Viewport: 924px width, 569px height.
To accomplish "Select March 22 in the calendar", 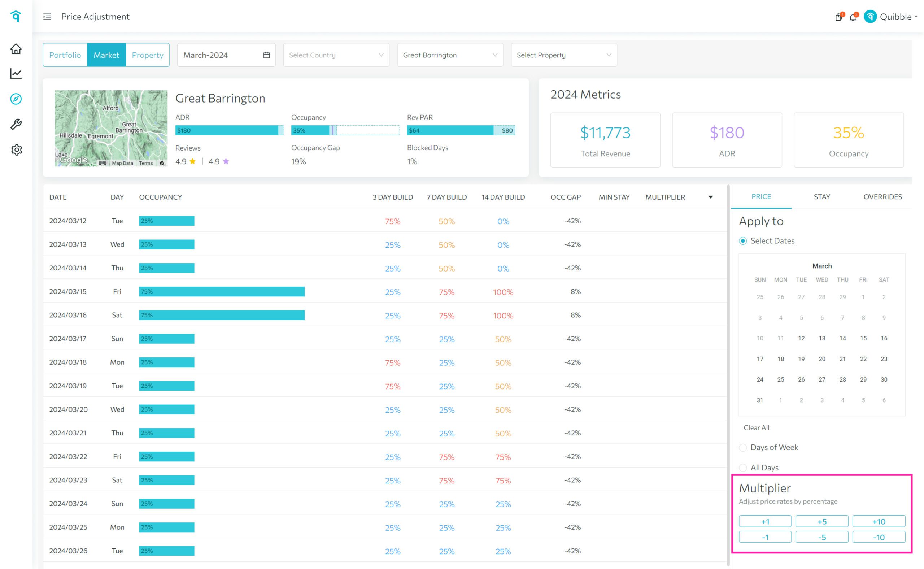I will tap(863, 359).
